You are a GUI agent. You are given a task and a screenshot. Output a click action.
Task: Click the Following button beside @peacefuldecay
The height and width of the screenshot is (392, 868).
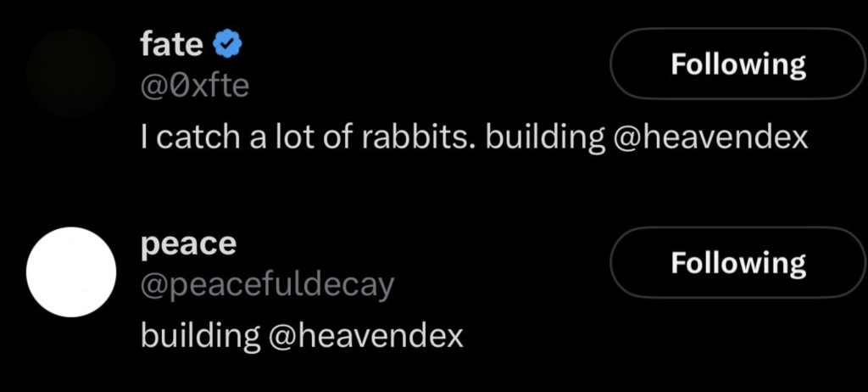pyautogui.click(x=737, y=262)
